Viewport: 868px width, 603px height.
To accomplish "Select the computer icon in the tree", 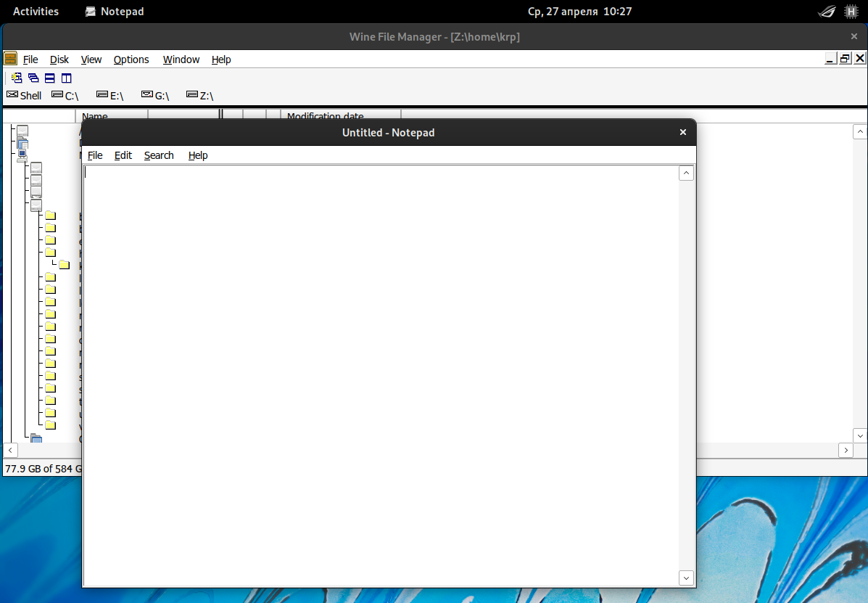I will [x=22, y=155].
